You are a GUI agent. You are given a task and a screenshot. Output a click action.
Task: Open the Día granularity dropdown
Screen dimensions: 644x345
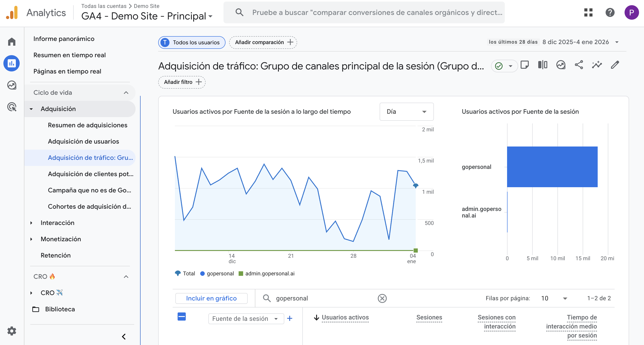[x=406, y=112]
